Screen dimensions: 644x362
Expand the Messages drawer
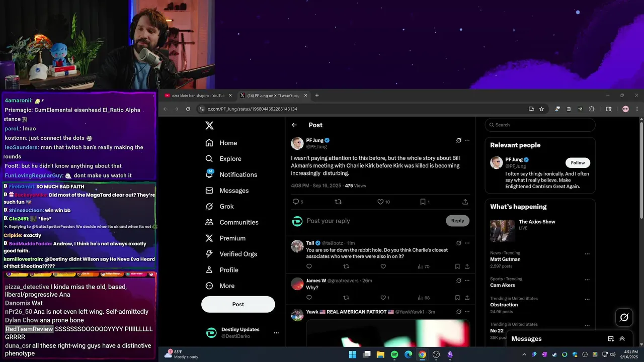[x=622, y=339]
